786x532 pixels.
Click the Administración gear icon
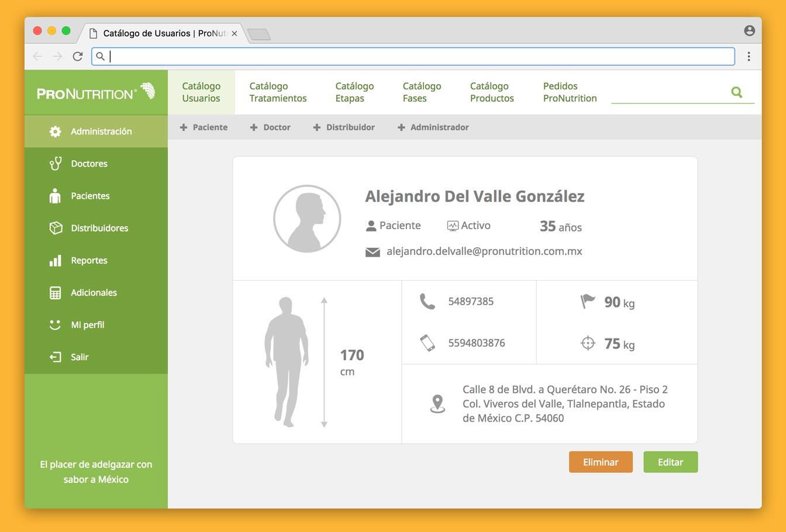coord(56,132)
